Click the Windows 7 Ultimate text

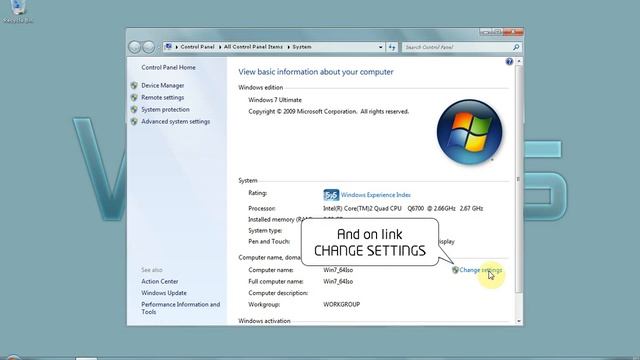[275, 100]
